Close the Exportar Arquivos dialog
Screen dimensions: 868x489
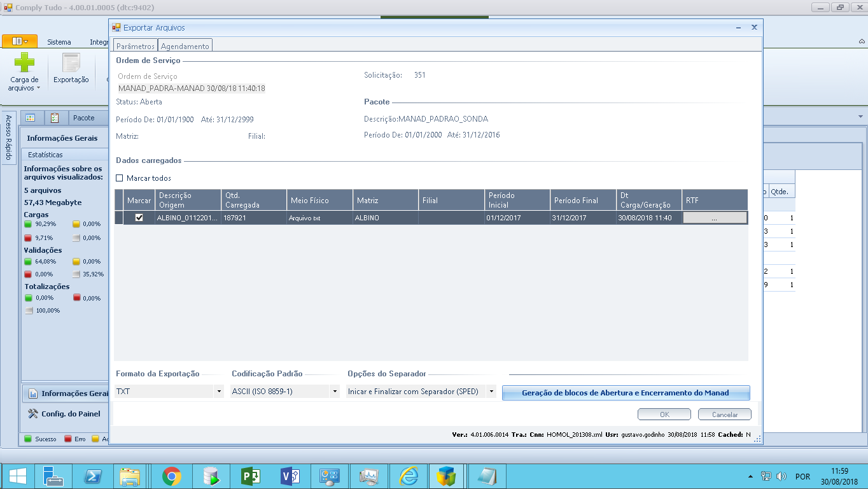(754, 27)
